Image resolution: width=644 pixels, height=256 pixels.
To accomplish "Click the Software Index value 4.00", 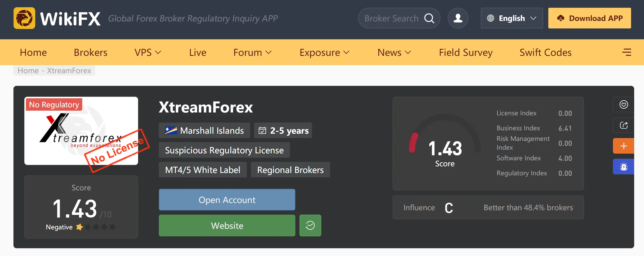I will (x=565, y=158).
